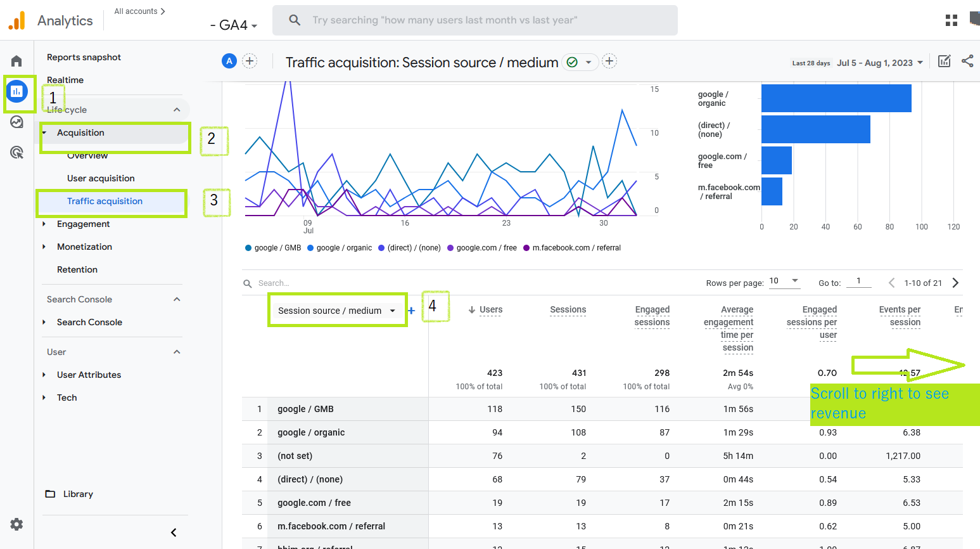The height and width of the screenshot is (549, 980).
Task: Open the Home icon in left rail
Action: click(x=16, y=61)
